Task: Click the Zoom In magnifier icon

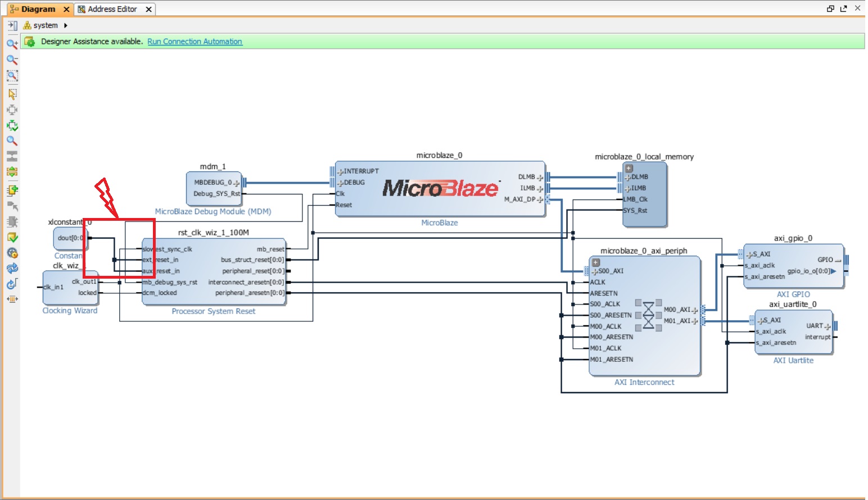Action: pos(12,44)
